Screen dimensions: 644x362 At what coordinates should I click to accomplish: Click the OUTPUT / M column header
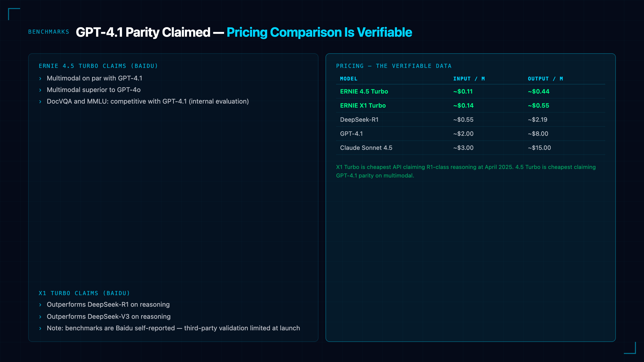pos(545,79)
